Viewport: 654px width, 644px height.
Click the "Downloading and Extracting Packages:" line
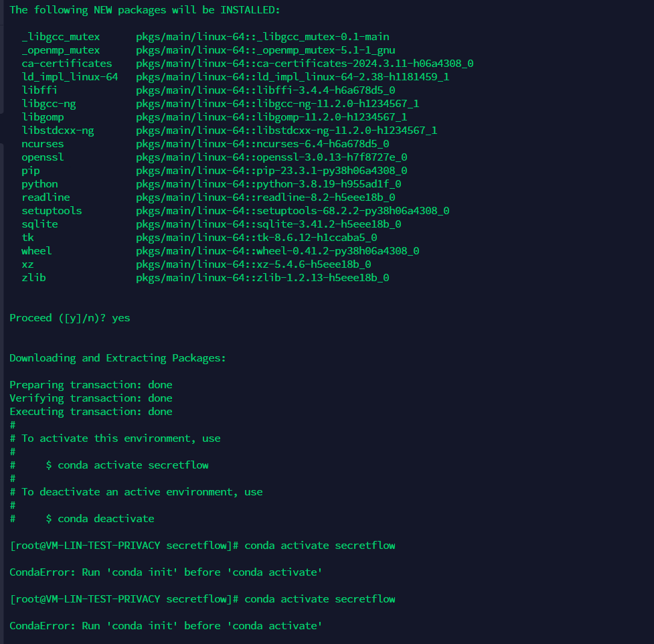118,358
